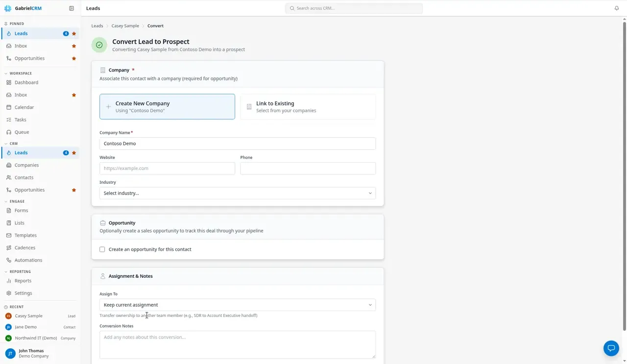Click the GabrielCRM logo icon

tap(8, 8)
